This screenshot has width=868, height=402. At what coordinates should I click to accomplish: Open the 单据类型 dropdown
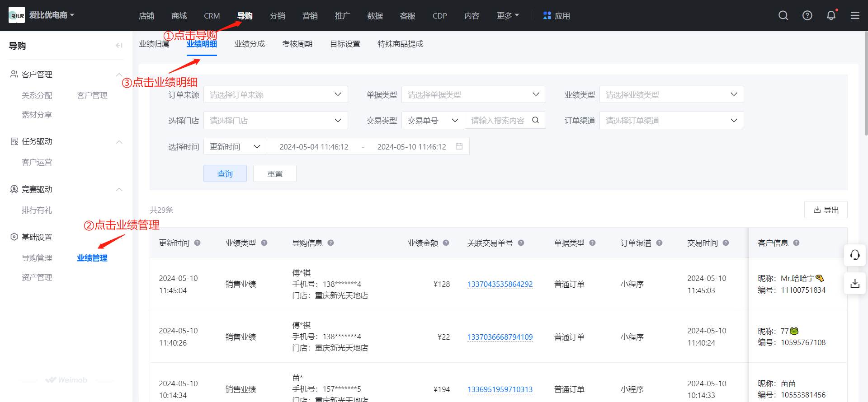(x=473, y=94)
